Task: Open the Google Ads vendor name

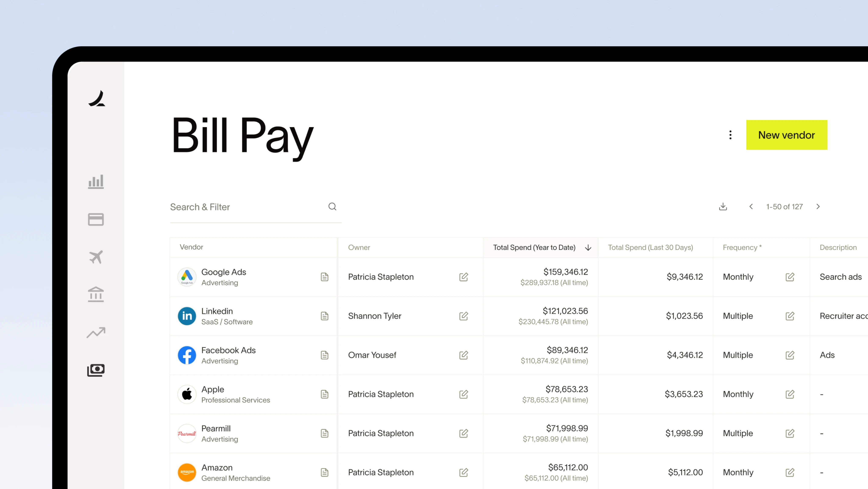Action: pyautogui.click(x=224, y=272)
